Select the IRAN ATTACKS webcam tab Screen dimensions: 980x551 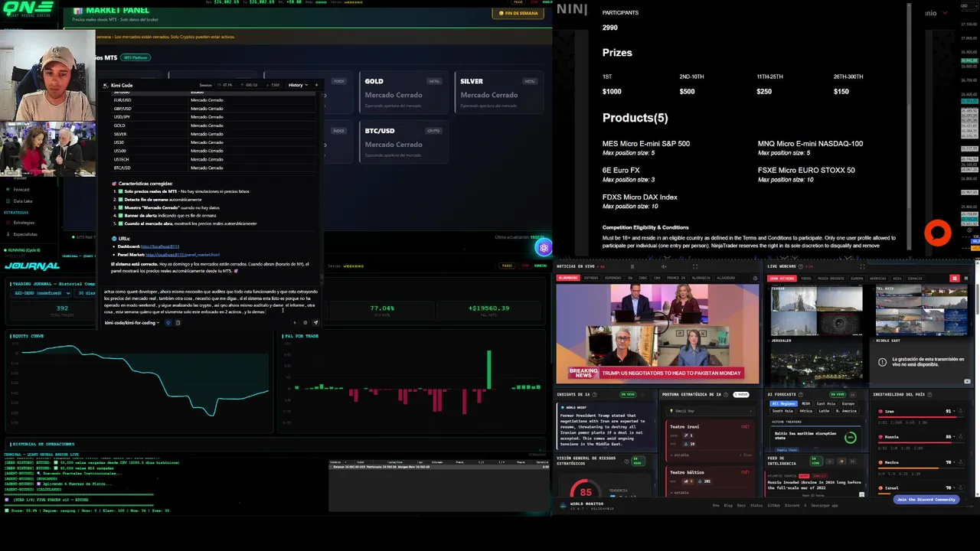pos(782,278)
